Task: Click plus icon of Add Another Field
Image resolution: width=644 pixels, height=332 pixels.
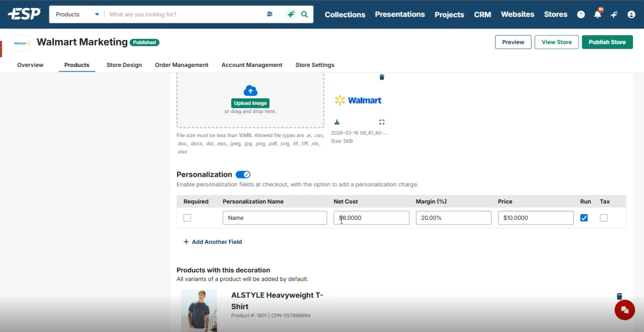Action: point(186,242)
